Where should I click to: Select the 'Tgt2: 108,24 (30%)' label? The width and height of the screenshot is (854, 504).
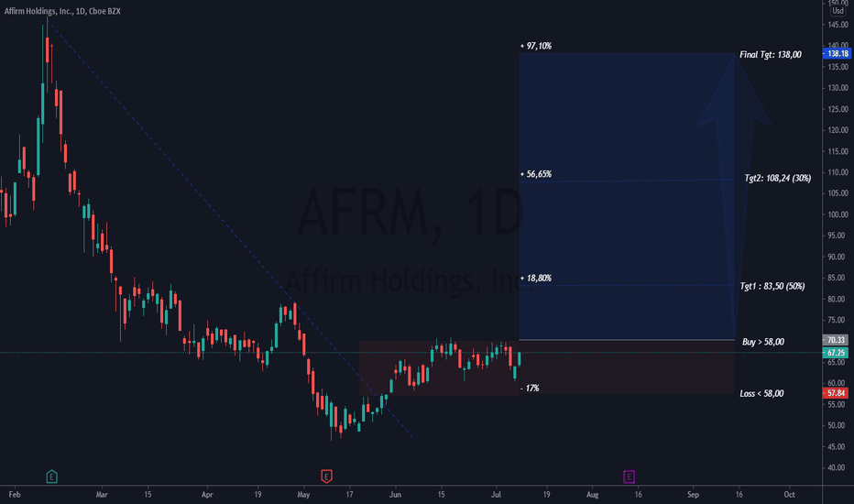tap(778, 178)
